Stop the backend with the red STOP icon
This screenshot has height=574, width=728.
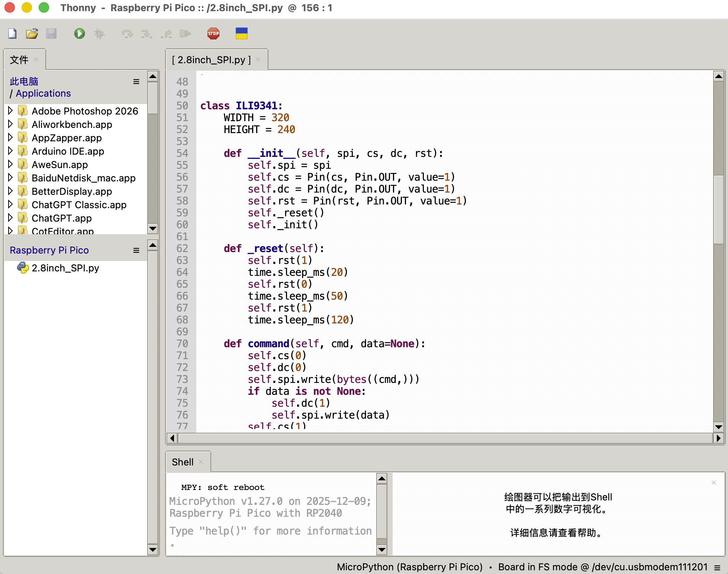click(213, 33)
